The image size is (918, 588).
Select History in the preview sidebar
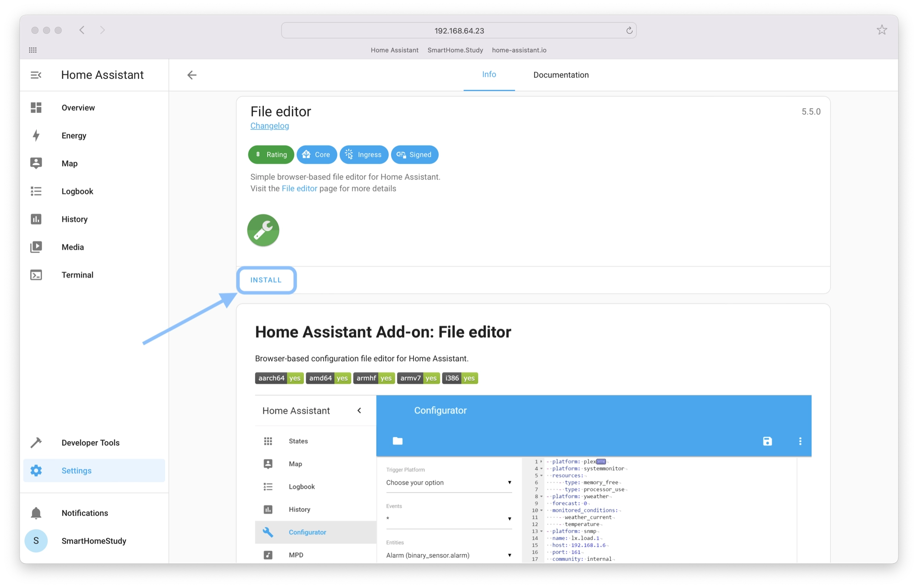(x=316, y=510)
